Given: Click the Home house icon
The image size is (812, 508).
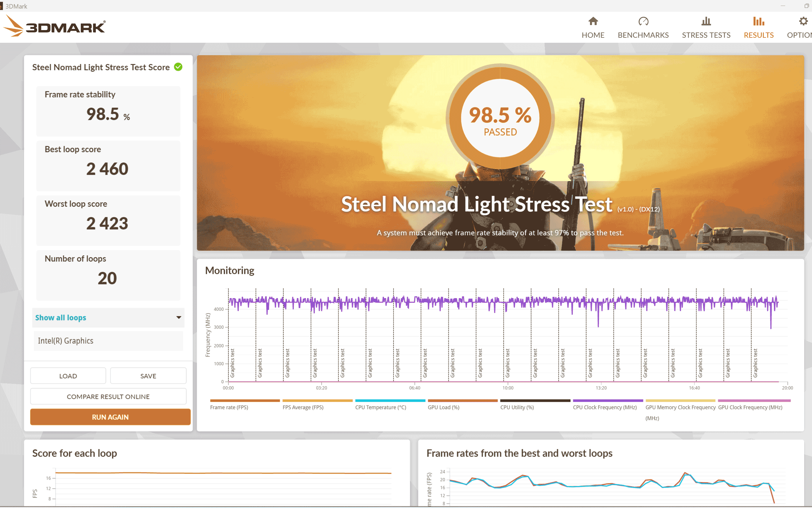Looking at the screenshot, I should pyautogui.click(x=593, y=22).
